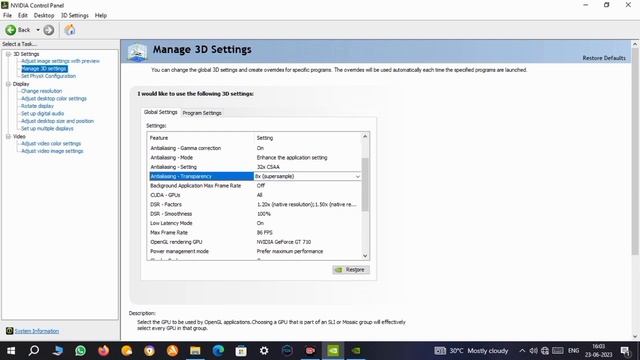Select Change resolution task
Screen dimensions: 640x360
point(42,91)
